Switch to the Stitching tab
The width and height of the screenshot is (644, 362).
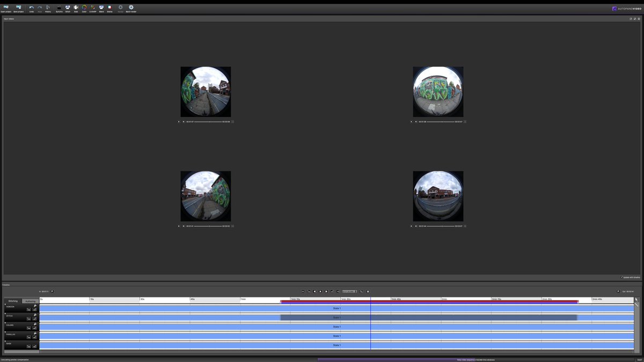(x=13, y=301)
